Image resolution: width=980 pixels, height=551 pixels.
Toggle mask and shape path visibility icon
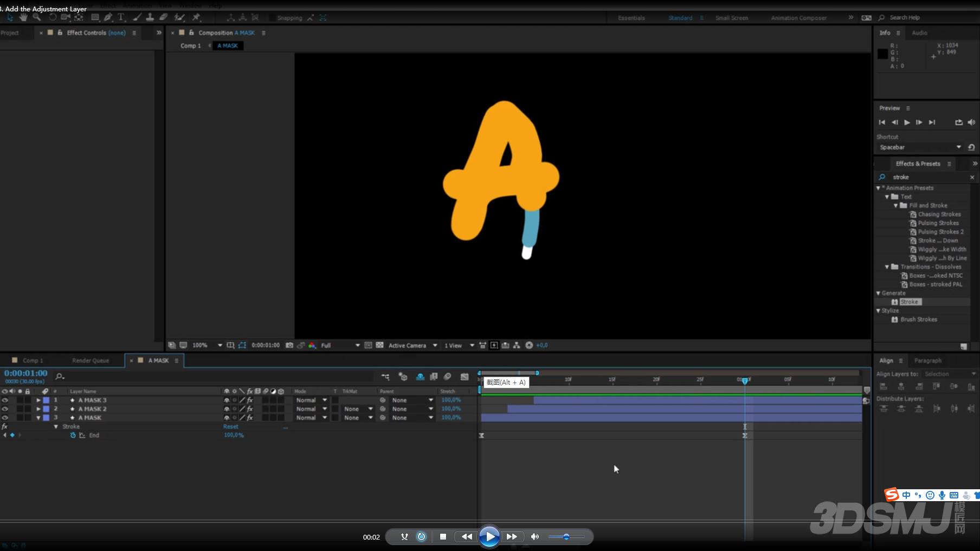[x=242, y=345]
